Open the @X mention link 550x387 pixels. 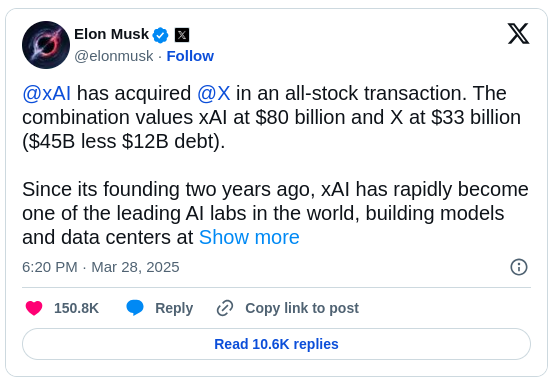tap(214, 93)
